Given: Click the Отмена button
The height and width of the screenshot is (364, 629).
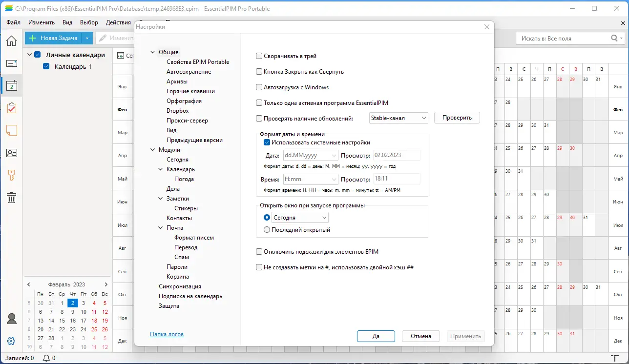Looking at the screenshot, I should 421,336.
